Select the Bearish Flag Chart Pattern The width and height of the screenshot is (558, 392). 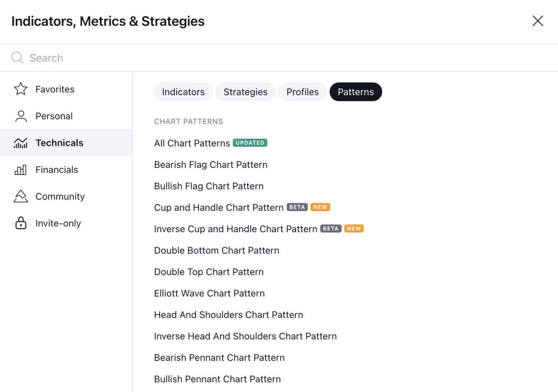coord(211,165)
